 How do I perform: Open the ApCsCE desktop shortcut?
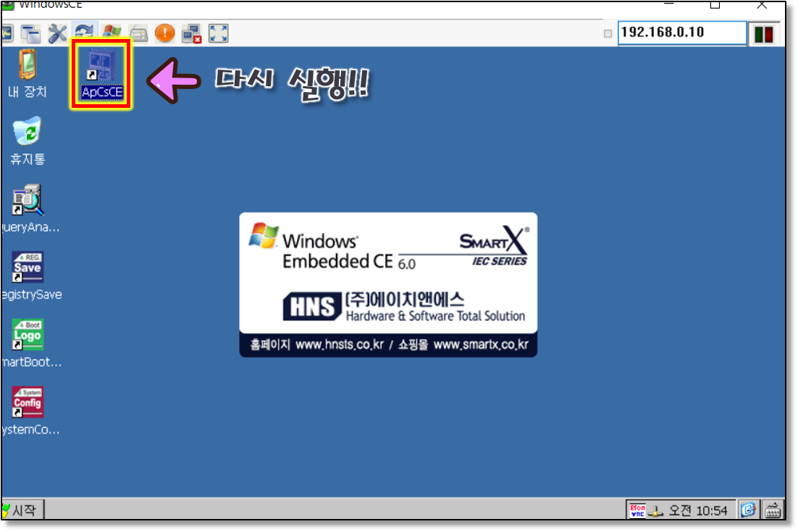[x=101, y=74]
